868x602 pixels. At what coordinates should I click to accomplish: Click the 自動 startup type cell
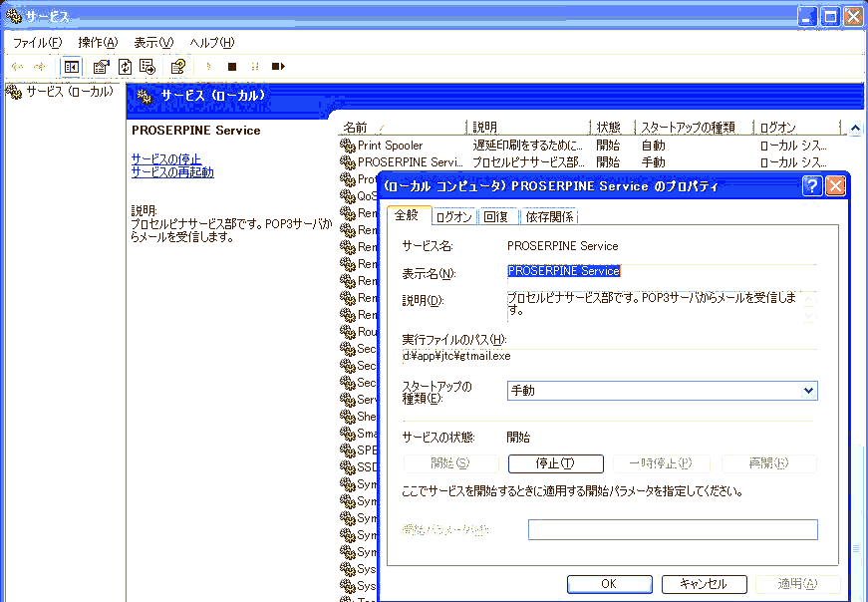(x=653, y=146)
